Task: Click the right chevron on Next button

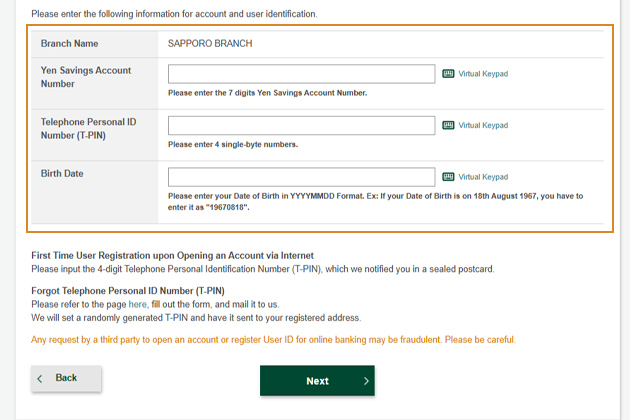Action: pos(366,381)
